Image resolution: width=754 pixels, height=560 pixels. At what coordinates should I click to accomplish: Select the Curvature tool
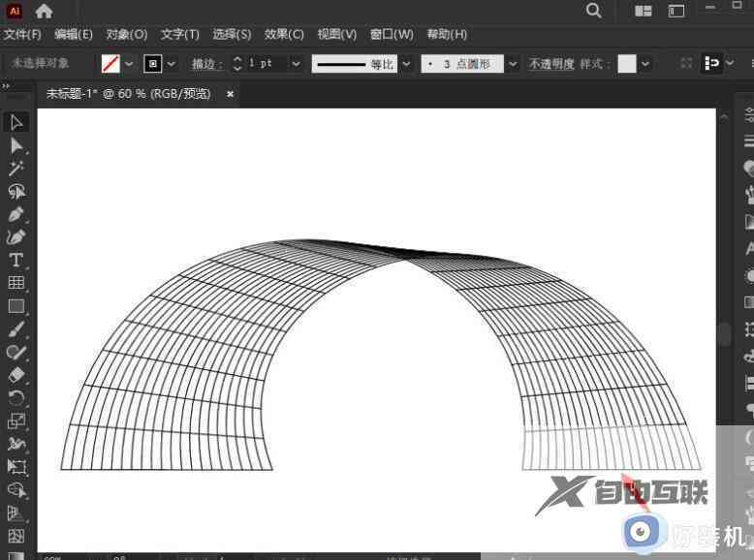click(x=16, y=237)
